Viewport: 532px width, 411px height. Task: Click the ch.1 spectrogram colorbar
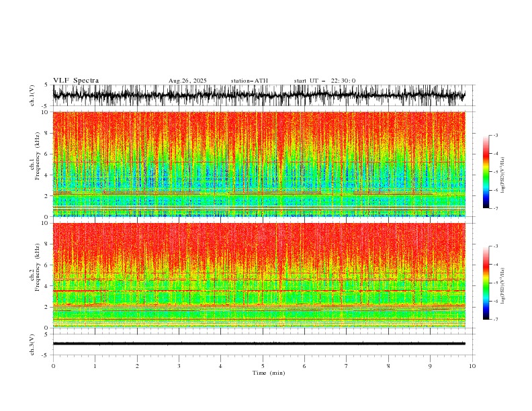click(486, 171)
